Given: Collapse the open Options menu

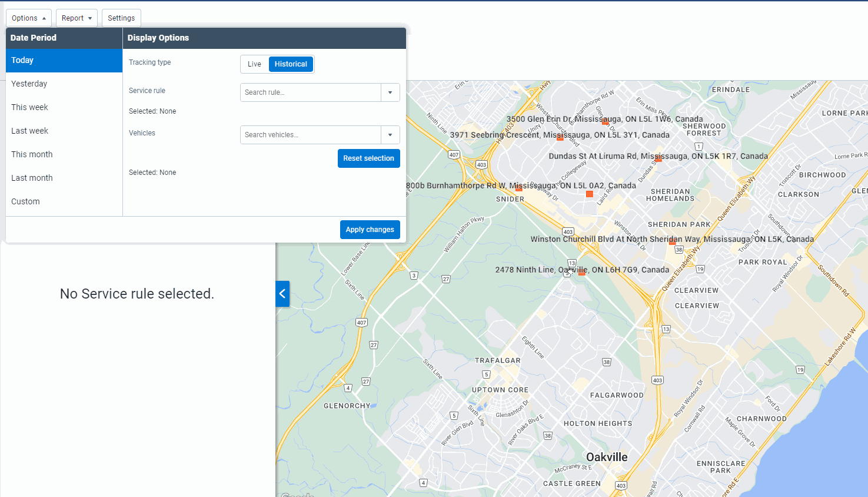Looking at the screenshot, I should point(28,18).
